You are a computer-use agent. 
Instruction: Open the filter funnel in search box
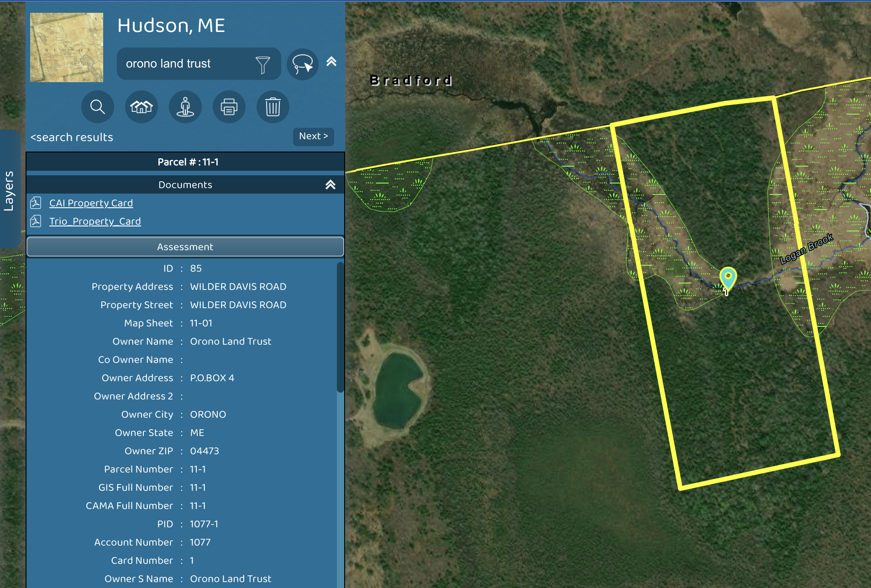pos(262,64)
